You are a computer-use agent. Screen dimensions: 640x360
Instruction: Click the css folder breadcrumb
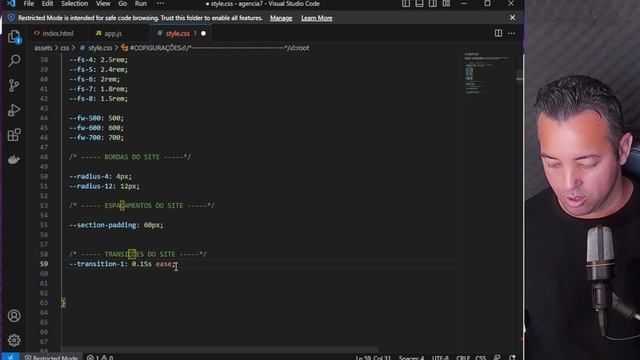point(64,48)
